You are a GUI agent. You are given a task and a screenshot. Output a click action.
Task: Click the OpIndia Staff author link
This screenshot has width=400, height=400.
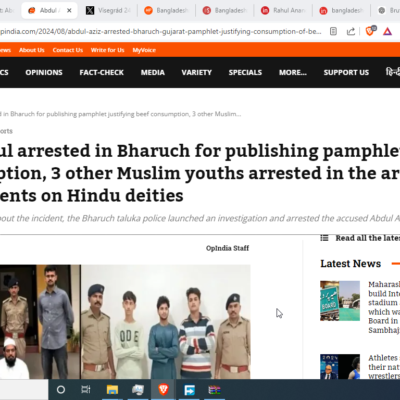(x=227, y=248)
